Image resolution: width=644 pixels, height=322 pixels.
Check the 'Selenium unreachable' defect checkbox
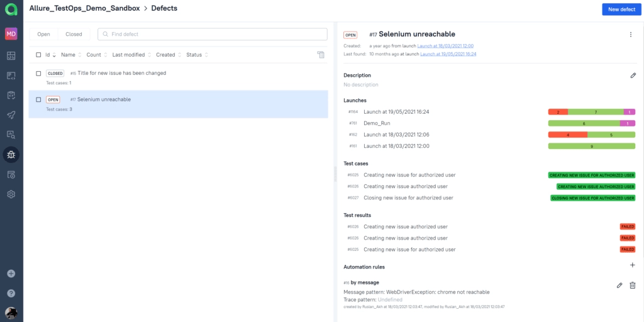point(38,99)
